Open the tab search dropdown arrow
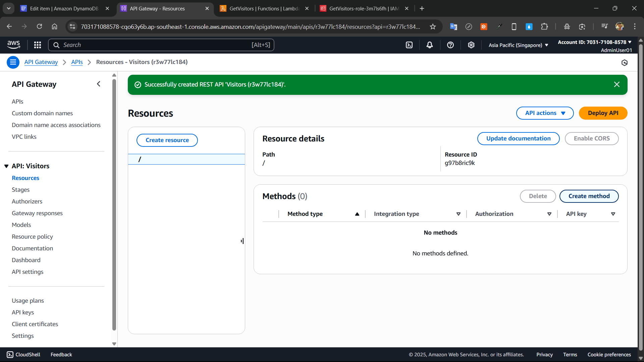644x362 pixels. click(9, 8)
